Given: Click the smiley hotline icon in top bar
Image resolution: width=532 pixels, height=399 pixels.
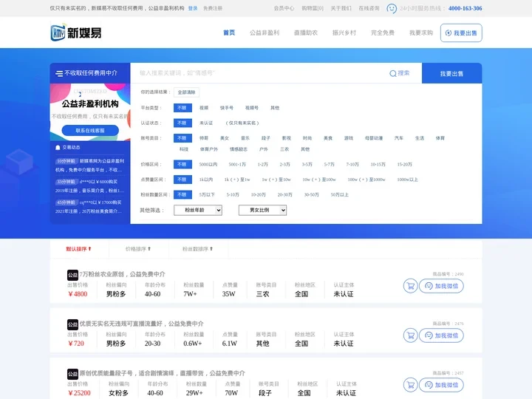Looking at the screenshot, I should pos(392,8).
